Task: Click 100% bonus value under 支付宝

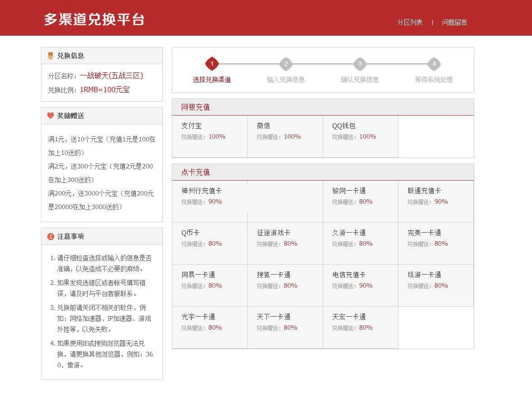Action: pos(217,136)
